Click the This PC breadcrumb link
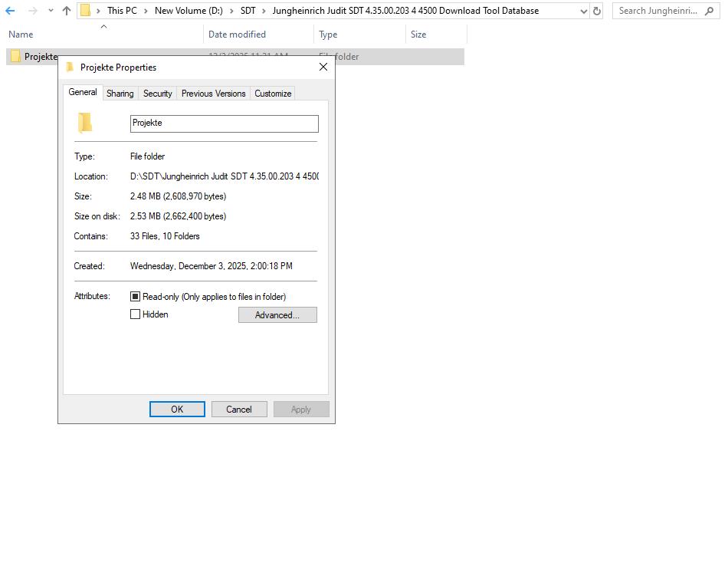728x566 pixels. (123, 10)
